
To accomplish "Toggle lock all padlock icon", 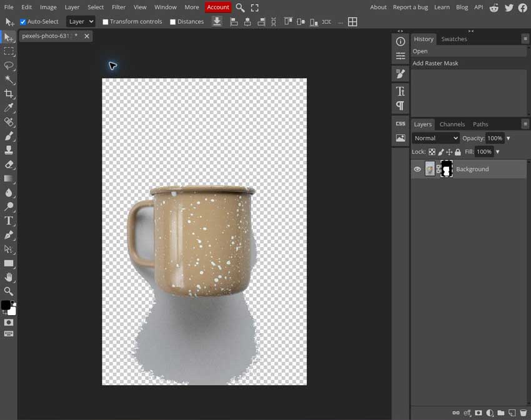I will pos(458,152).
